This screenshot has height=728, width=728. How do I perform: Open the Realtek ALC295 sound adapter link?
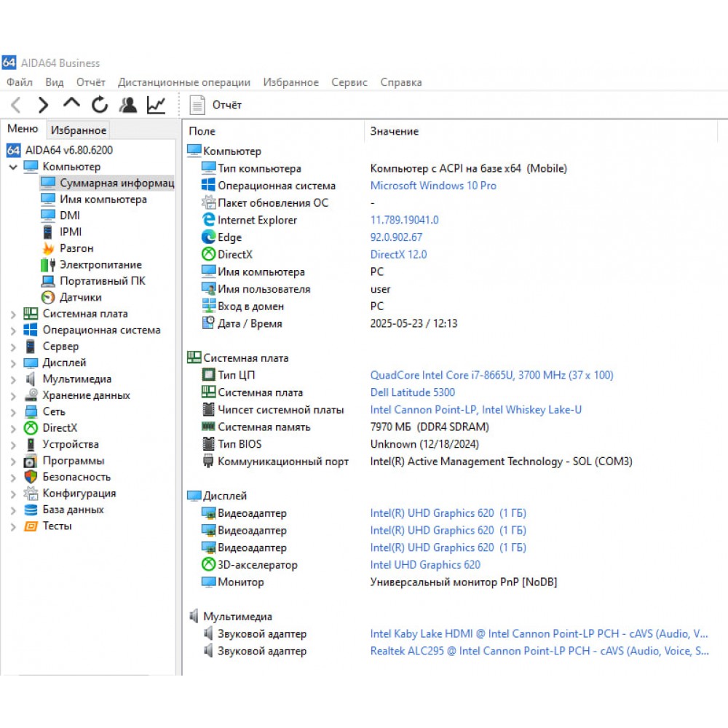pos(539,651)
